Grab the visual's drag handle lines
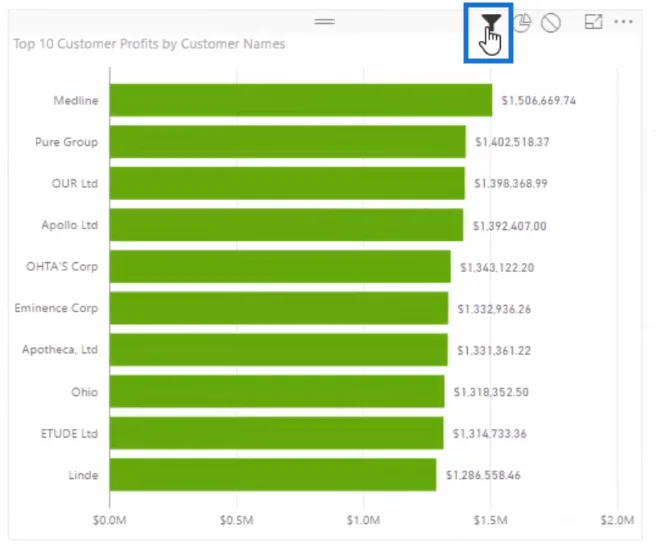 325,22
